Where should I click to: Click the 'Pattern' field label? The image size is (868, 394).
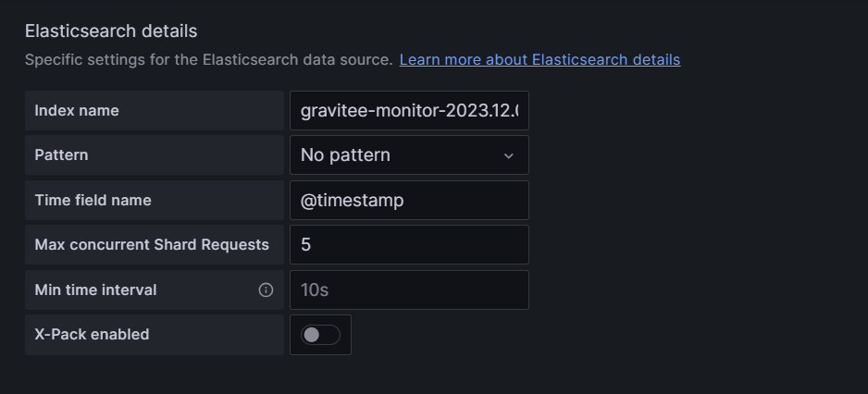pos(61,154)
